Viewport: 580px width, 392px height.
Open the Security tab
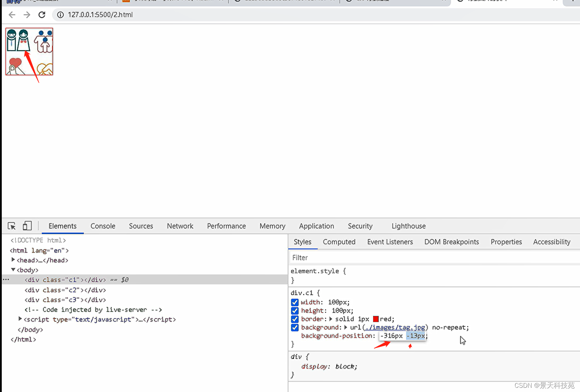(x=360, y=226)
